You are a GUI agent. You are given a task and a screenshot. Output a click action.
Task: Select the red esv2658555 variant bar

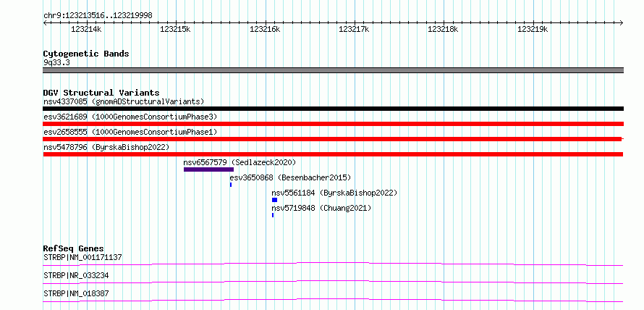coord(333,139)
